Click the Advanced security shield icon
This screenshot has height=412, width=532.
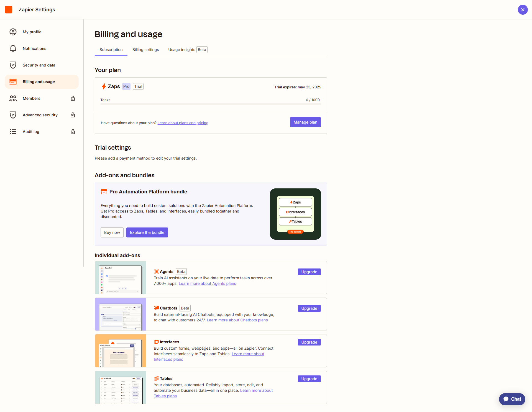(13, 115)
